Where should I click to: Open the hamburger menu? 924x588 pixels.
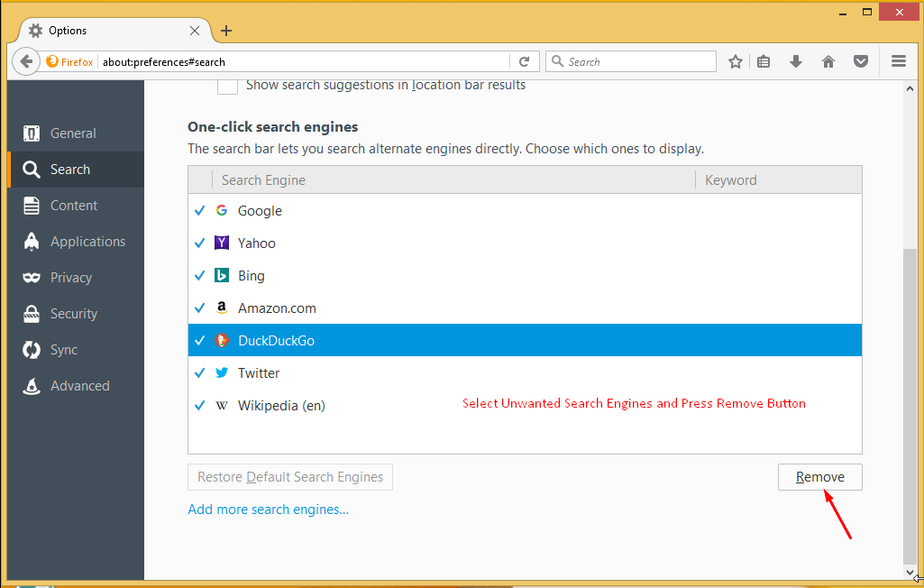[898, 61]
